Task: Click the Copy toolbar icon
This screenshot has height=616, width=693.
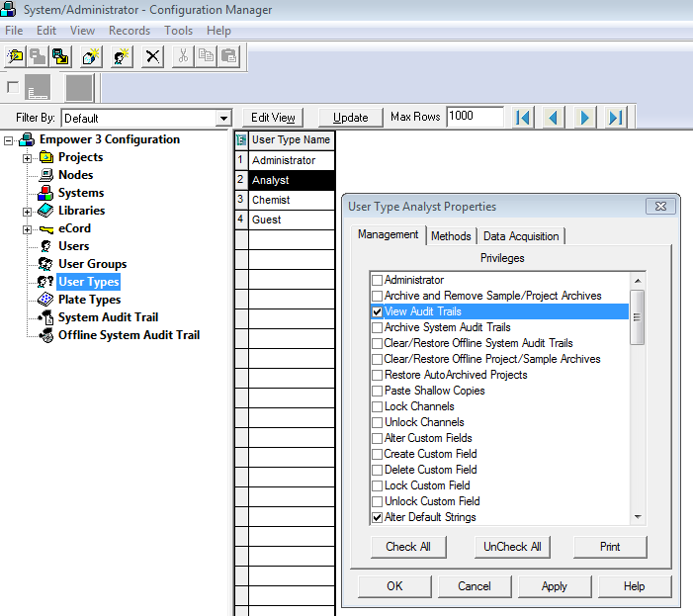Action: click(206, 56)
